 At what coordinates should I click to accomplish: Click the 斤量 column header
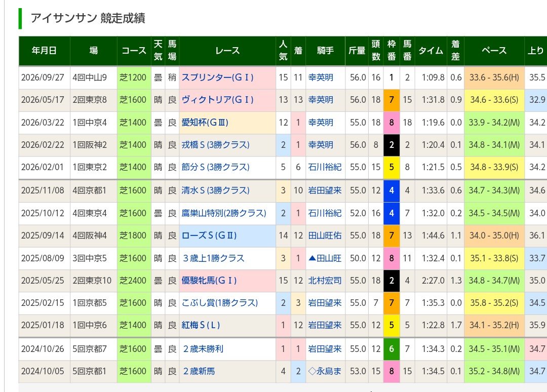point(357,51)
